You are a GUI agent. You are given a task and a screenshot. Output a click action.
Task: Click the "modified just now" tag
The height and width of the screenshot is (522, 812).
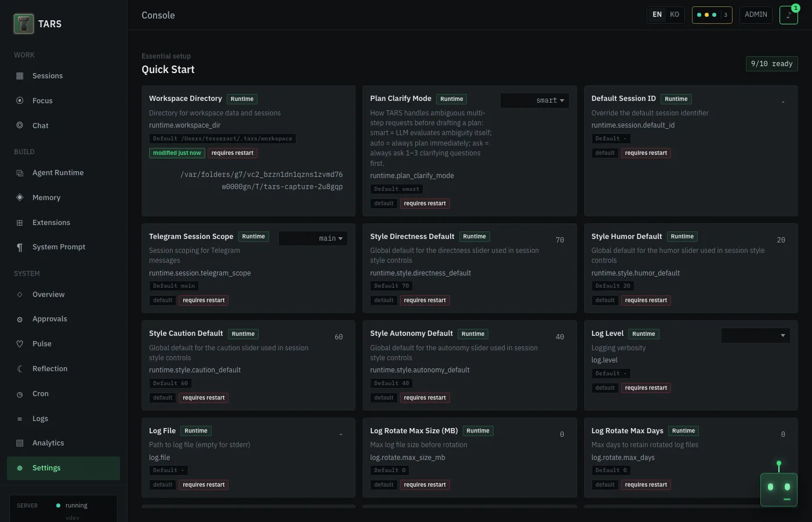click(x=177, y=153)
